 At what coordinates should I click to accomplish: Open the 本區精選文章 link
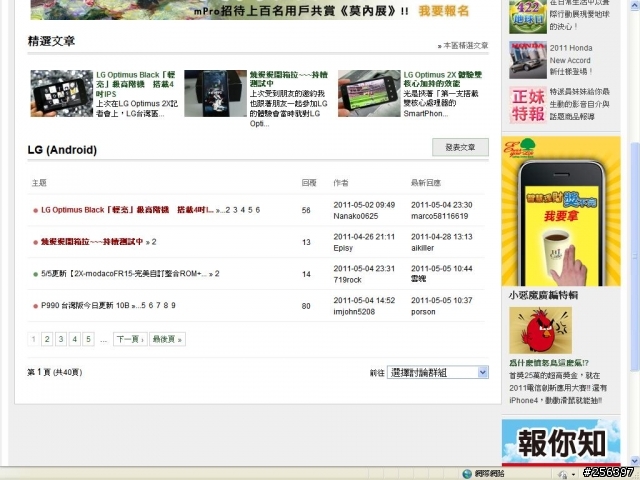pos(465,46)
